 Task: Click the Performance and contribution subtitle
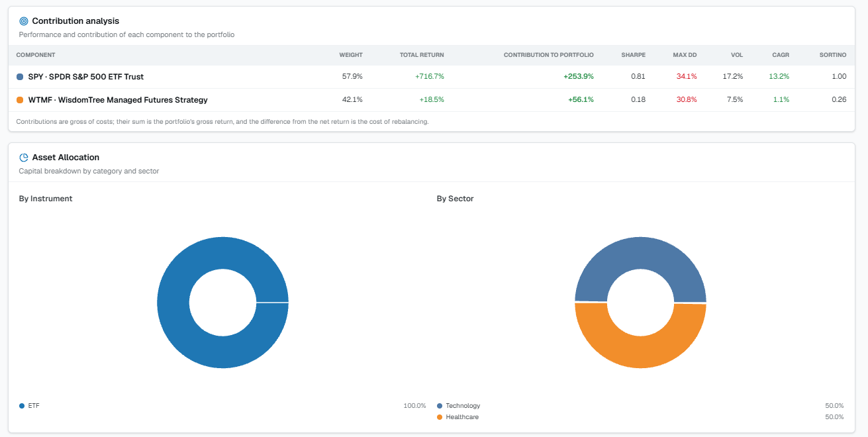click(x=126, y=34)
